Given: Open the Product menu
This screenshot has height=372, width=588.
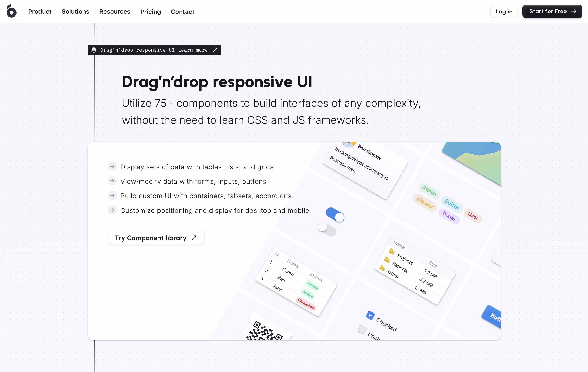Looking at the screenshot, I should (x=40, y=12).
